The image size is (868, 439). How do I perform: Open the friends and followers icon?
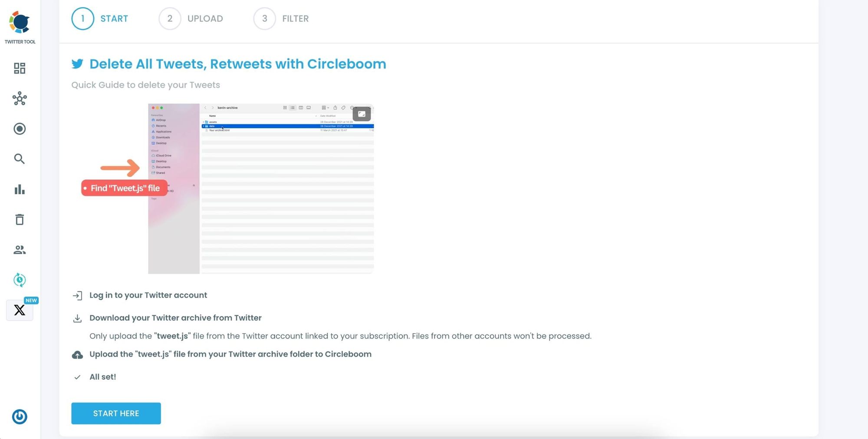[x=19, y=250]
